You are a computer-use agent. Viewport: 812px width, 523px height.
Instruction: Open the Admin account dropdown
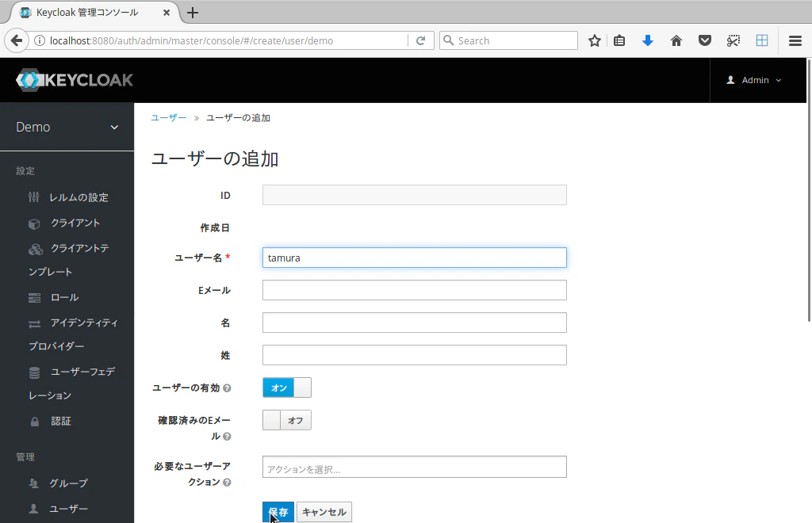(754, 80)
